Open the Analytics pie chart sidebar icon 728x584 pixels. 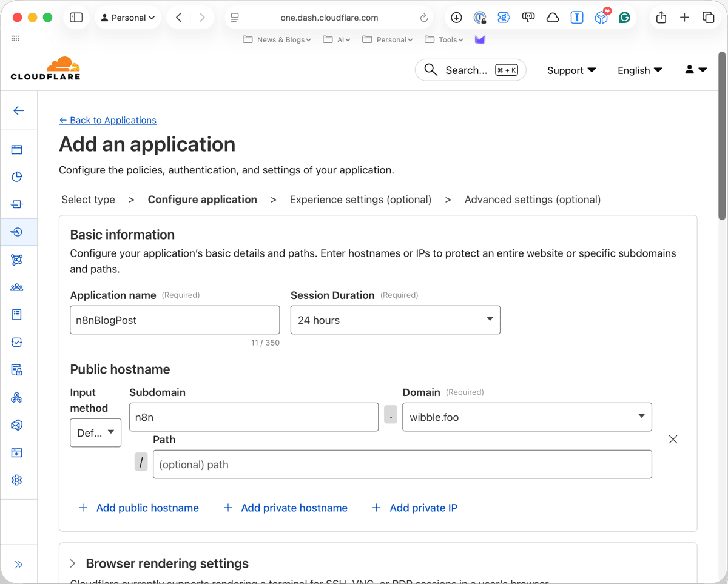coord(18,176)
